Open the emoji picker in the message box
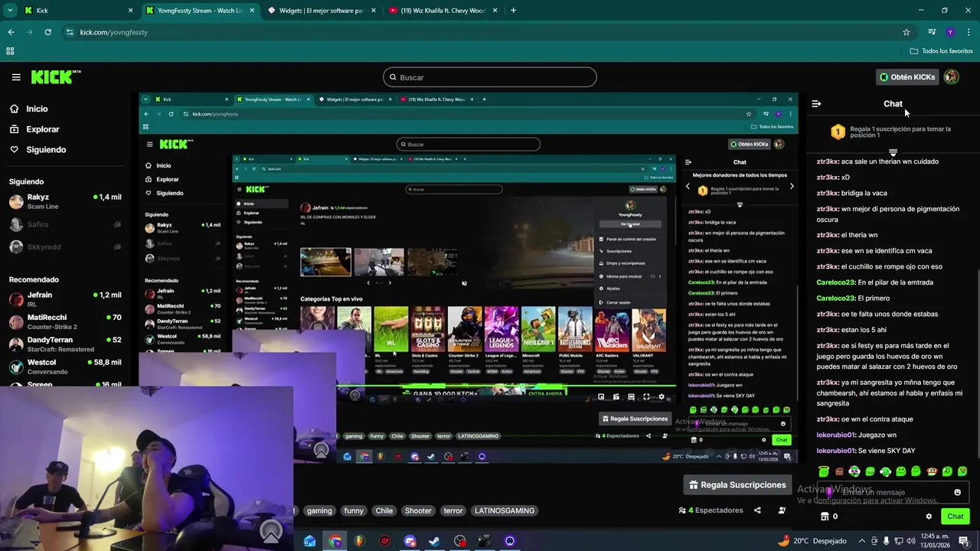Viewport: 980px width, 551px height. (x=957, y=492)
